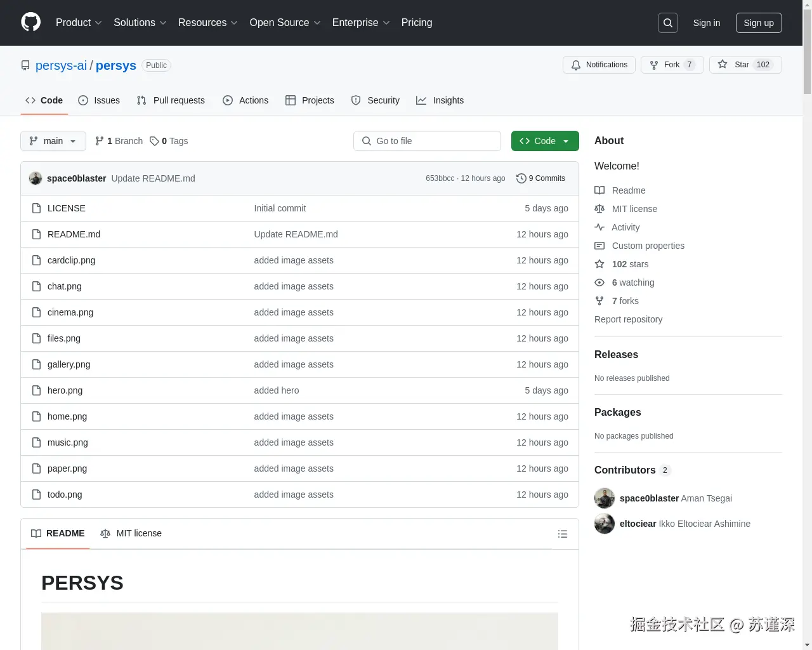Switch to the Projects tab
This screenshot has height=650, width=812.
[x=310, y=100]
